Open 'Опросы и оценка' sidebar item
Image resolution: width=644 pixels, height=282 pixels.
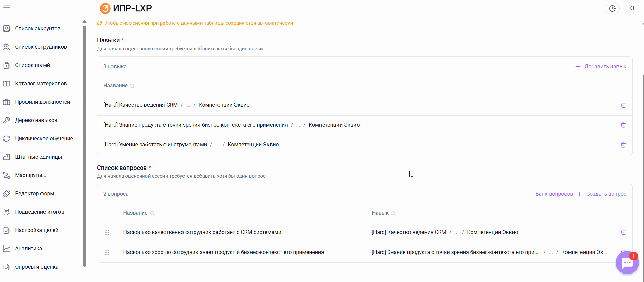37,267
